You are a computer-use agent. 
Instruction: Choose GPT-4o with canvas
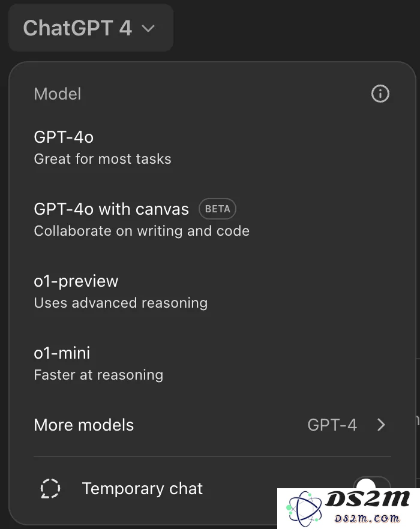point(212,220)
